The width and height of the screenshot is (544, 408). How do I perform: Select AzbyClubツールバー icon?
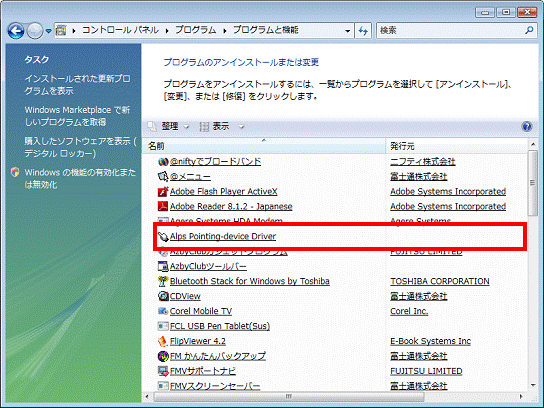click(x=163, y=266)
